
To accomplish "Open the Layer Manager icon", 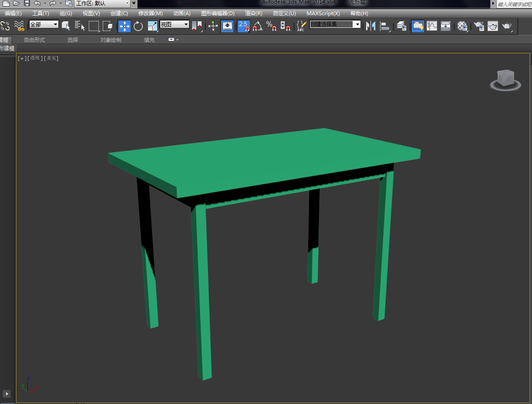I will pos(401,26).
